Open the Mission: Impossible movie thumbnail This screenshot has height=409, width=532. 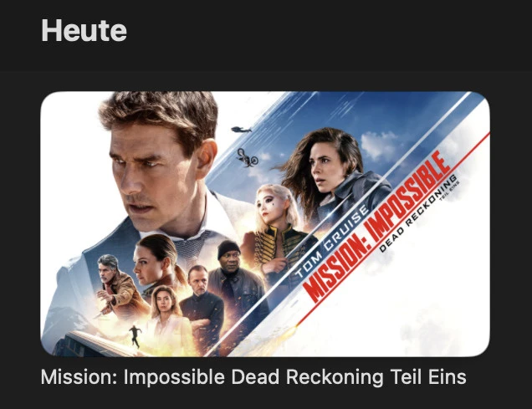click(x=265, y=224)
